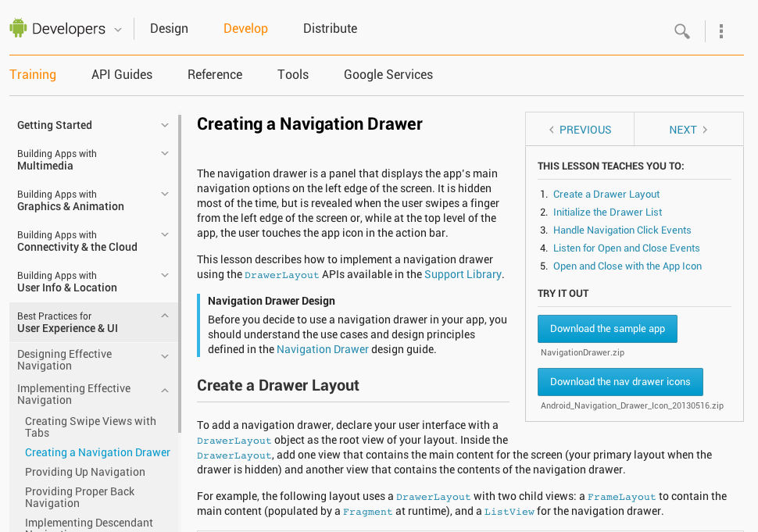Viewport: 758px width, 532px height.
Task: Expand the Getting Started section
Action: click(x=165, y=125)
